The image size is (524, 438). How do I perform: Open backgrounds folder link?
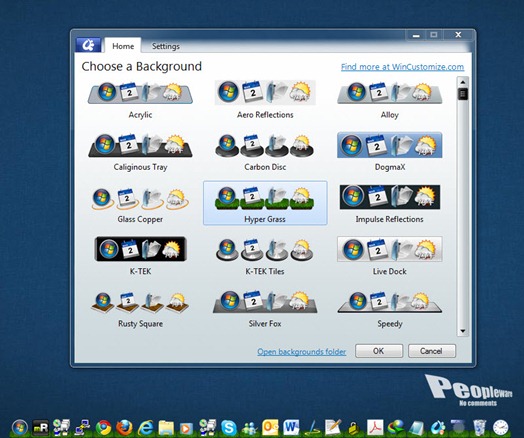(301, 352)
